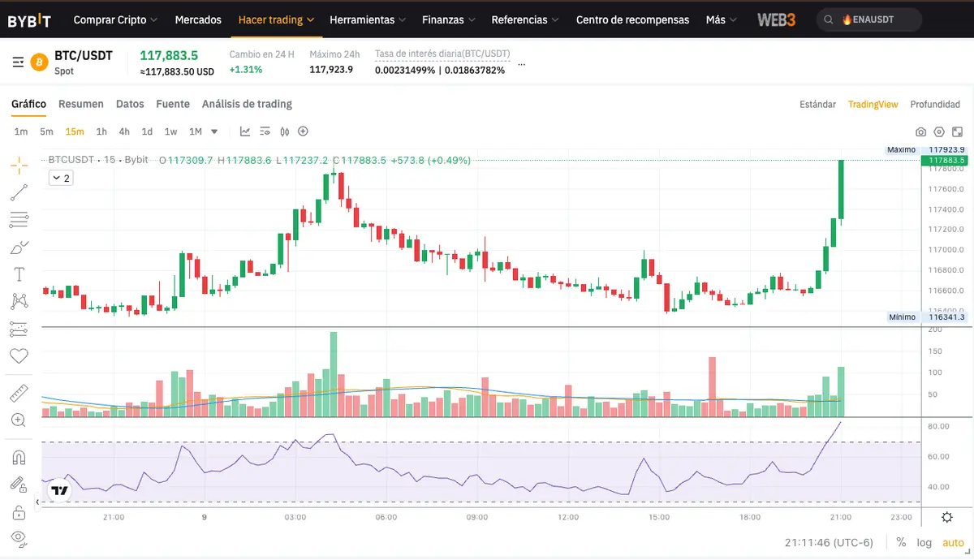This screenshot has width=974, height=560.
Task: Open the Comprar Cripto dropdown
Action: pyautogui.click(x=115, y=19)
